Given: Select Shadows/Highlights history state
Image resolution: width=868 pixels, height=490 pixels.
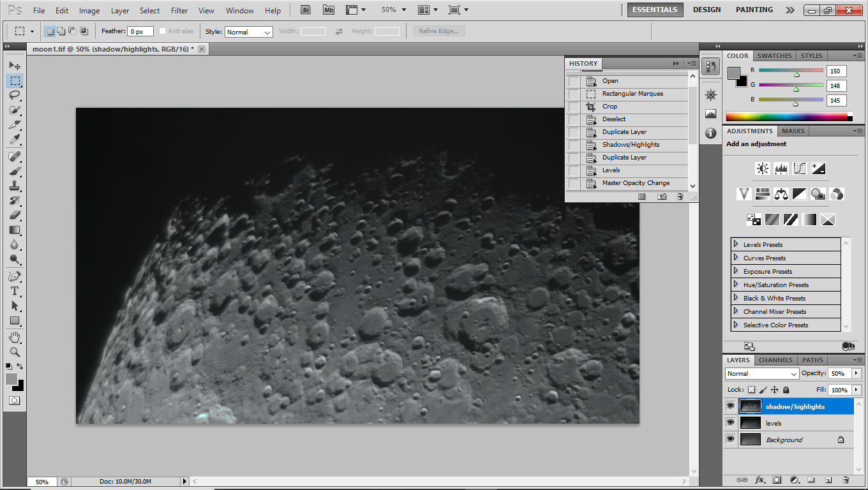Looking at the screenshot, I should [x=631, y=145].
